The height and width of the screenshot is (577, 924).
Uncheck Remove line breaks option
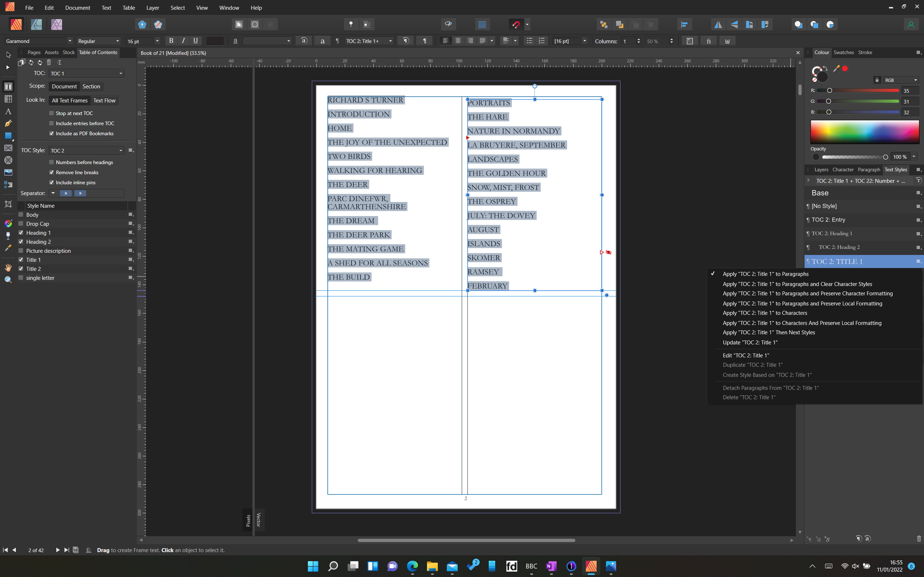click(52, 172)
